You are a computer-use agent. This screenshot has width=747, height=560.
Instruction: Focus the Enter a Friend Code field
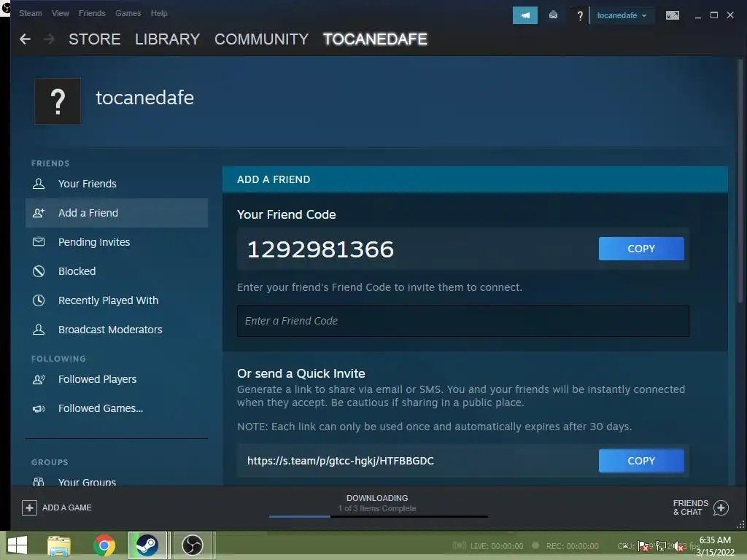click(463, 321)
